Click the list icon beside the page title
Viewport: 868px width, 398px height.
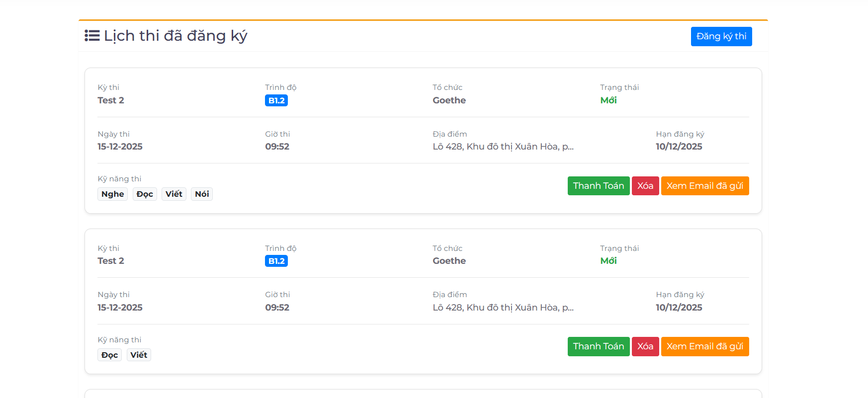click(92, 36)
